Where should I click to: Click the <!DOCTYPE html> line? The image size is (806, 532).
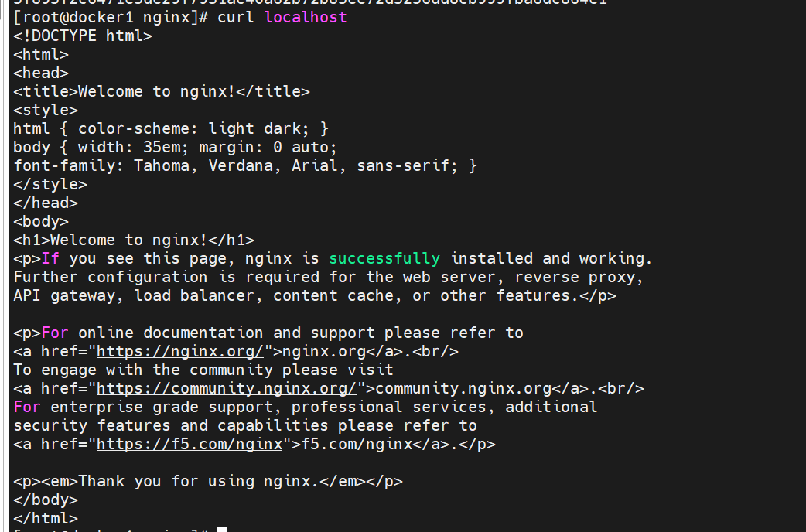(x=83, y=36)
